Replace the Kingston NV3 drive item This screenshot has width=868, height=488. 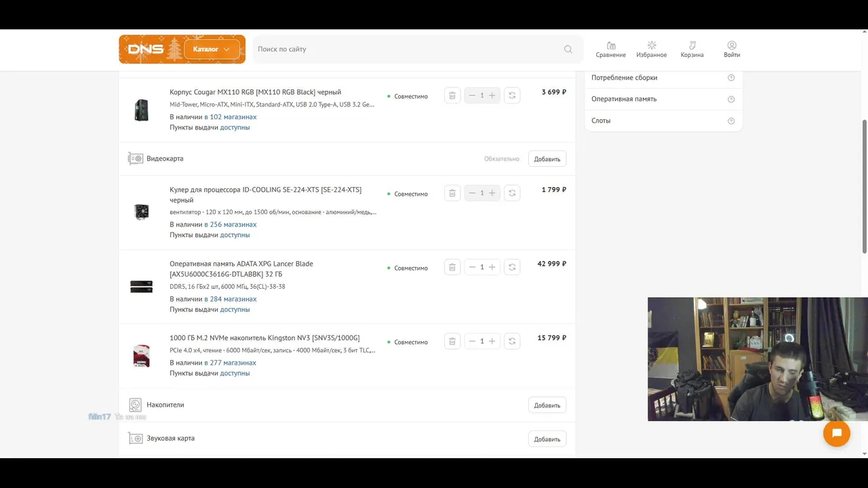[512, 341]
